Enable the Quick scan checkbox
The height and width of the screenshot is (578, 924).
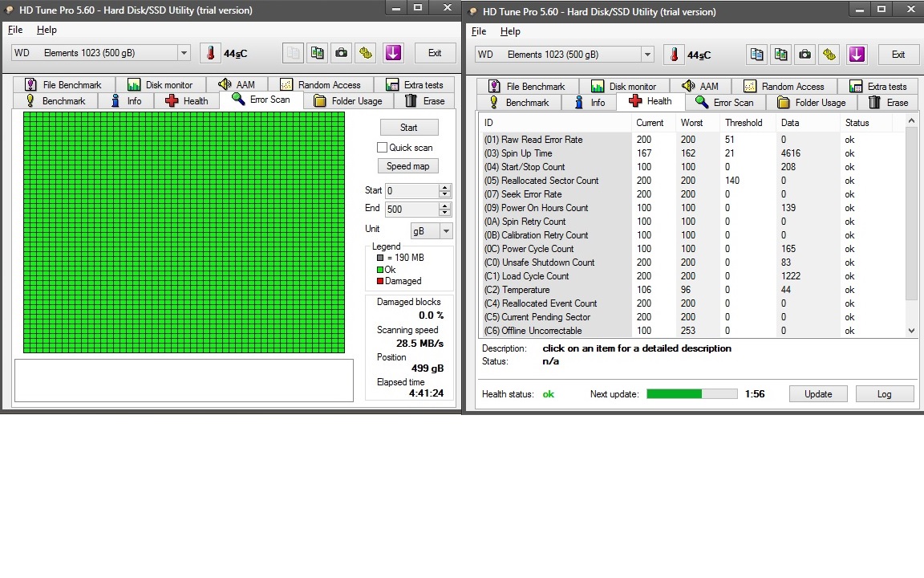(x=383, y=148)
